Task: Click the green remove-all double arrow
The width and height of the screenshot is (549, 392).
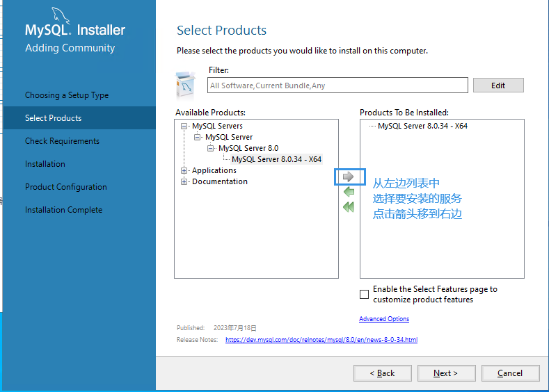Action: tap(349, 207)
